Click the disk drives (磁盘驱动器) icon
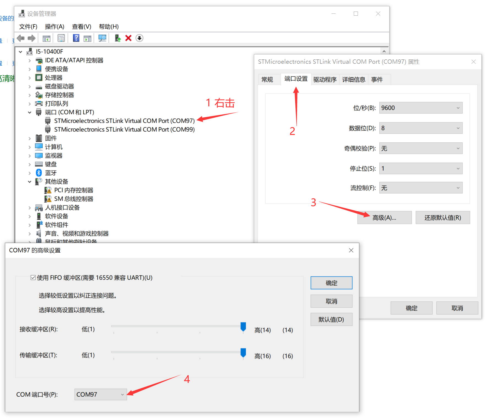Screen dimensions: 504x420 tap(39, 87)
